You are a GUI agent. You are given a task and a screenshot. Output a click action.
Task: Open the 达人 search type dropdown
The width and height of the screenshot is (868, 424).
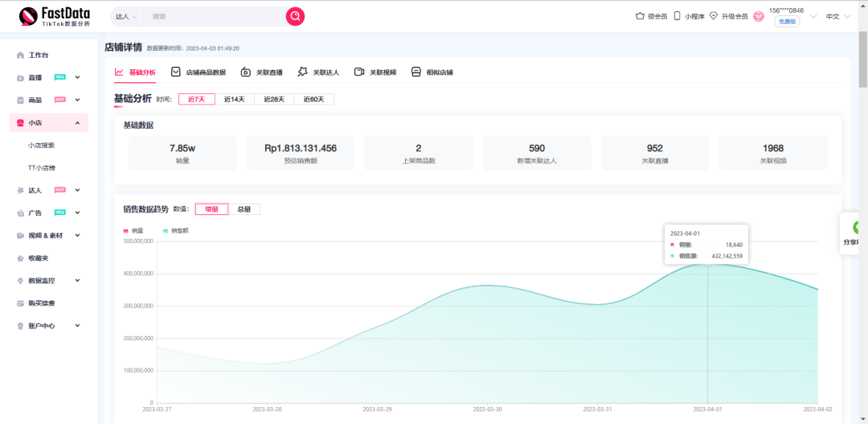point(126,17)
